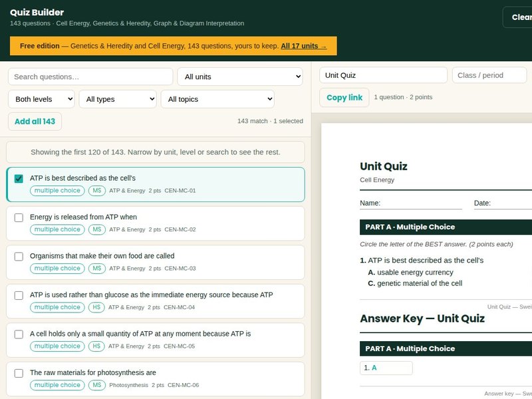Screen dimensions: 532x399
Task: Open the All 17 units link
Action: coord(304,46)
